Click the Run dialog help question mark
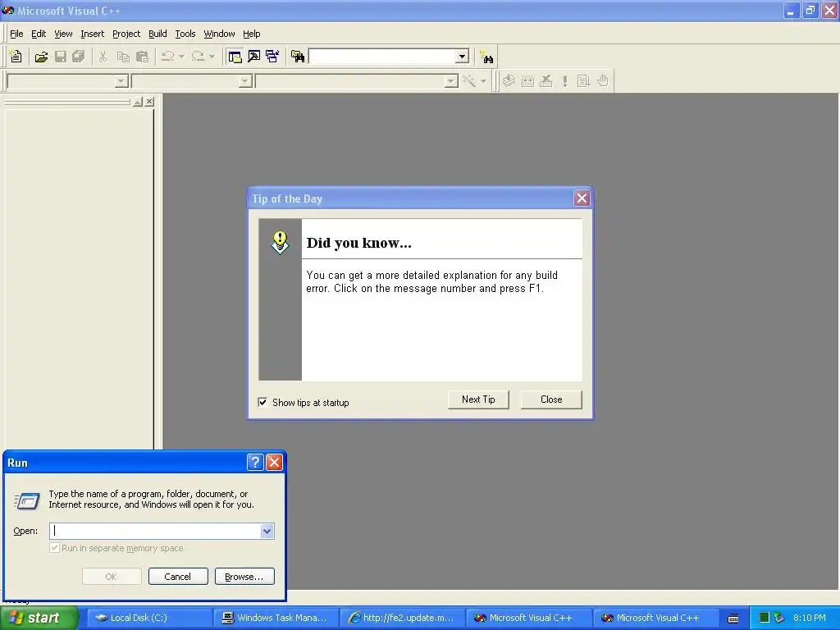Screen dimensions: 840x630 pos(255,463)
